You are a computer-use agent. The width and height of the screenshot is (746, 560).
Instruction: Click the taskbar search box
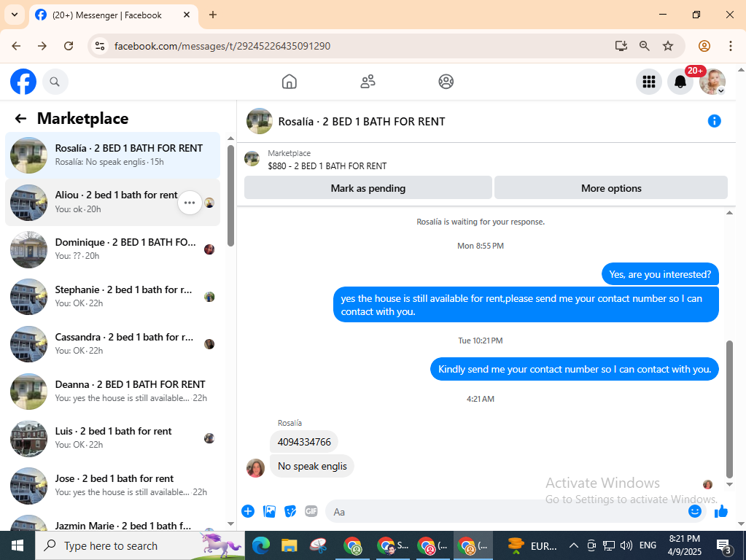pyautogui.click(x=140, y=545)
